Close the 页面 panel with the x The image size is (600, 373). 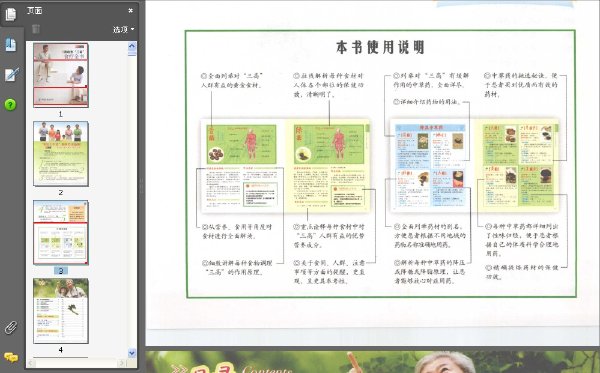[x=130, y=10]
